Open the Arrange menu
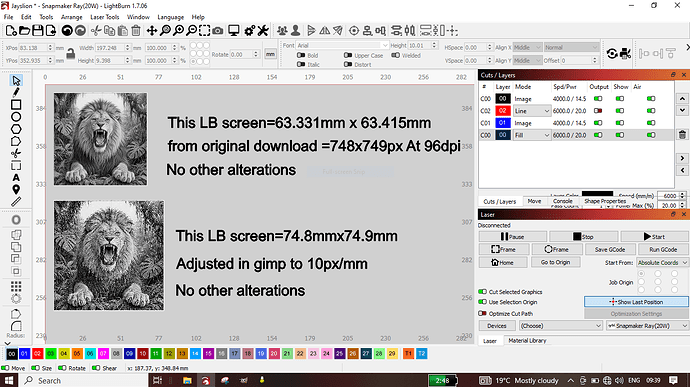690x387 pixels. pyautogui.click(x=72, y=17)
